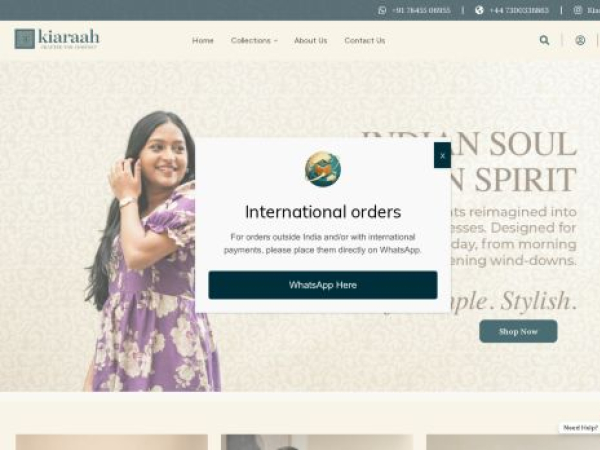Open the Contact Us page
This screenshot has height=450, width=600.
coord(365,41)
